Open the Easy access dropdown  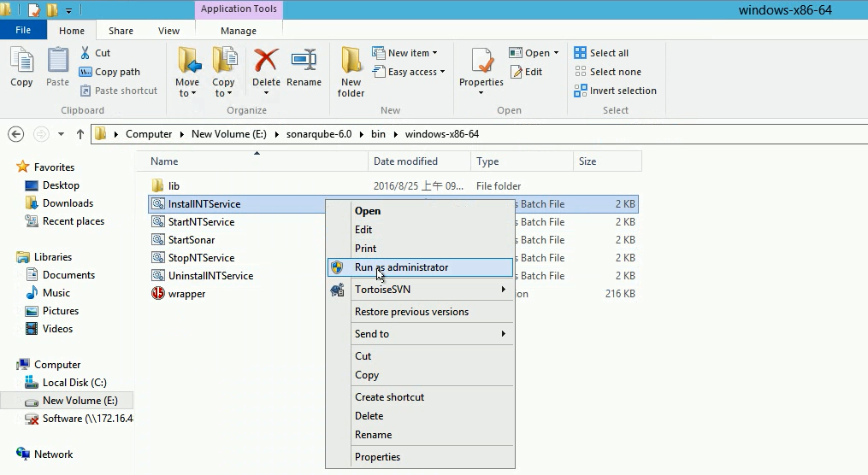coord(409,72)
